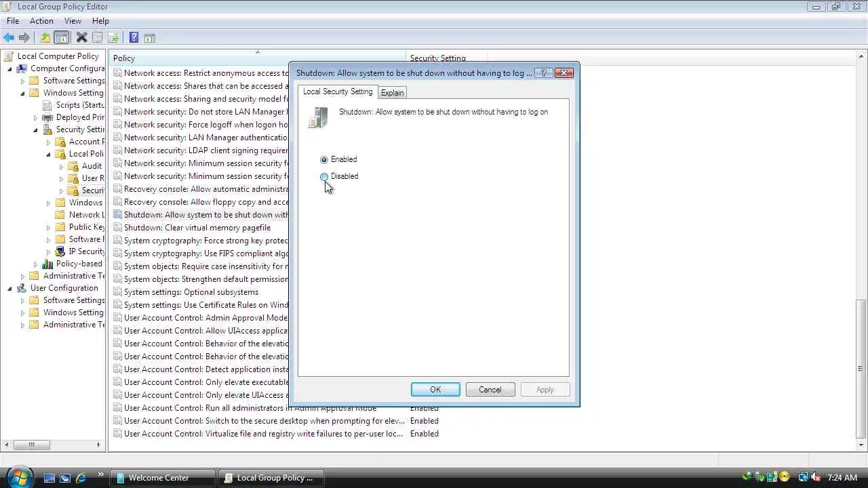Click Cancel in the Shutdown dialog
This screenshot has width=868, height=488.
[x=490, y=390]
